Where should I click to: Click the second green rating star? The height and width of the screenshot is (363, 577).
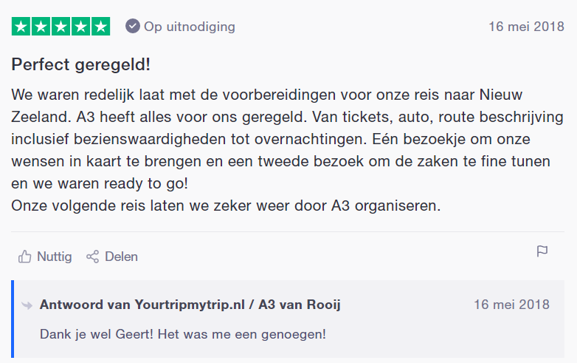pyautogui.click(x=41, y=26)
